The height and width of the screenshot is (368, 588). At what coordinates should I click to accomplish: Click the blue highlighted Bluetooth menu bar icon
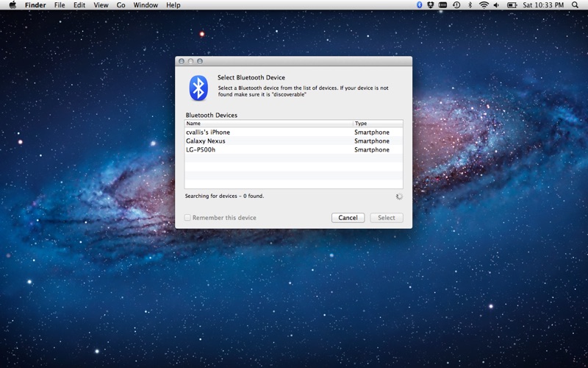click(419, 5)
